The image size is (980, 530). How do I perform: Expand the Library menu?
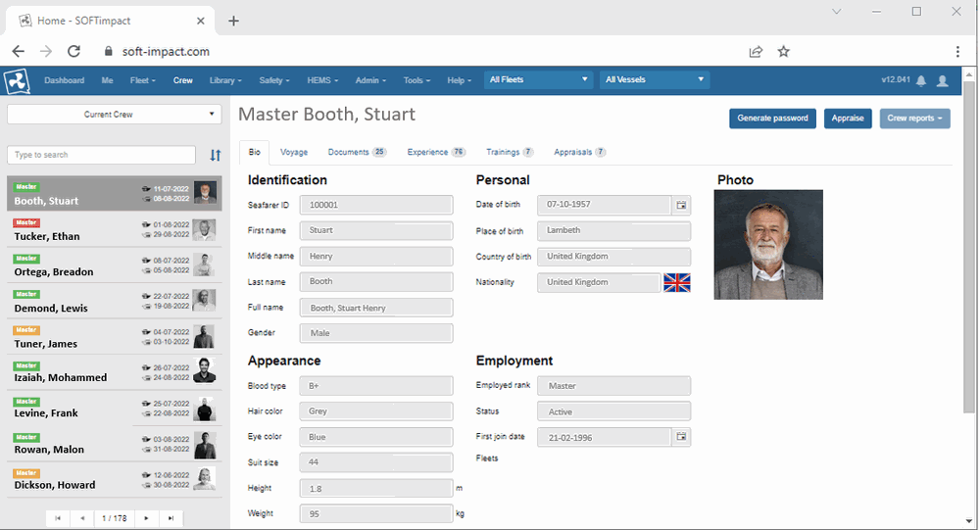[225, 80]
